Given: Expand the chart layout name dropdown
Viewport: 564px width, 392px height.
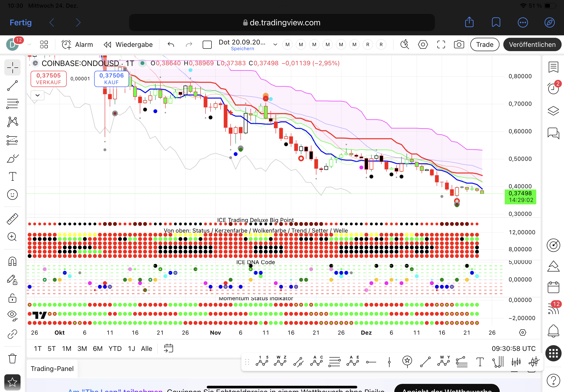Looking at the screenshot, I should tap(275, 45).
